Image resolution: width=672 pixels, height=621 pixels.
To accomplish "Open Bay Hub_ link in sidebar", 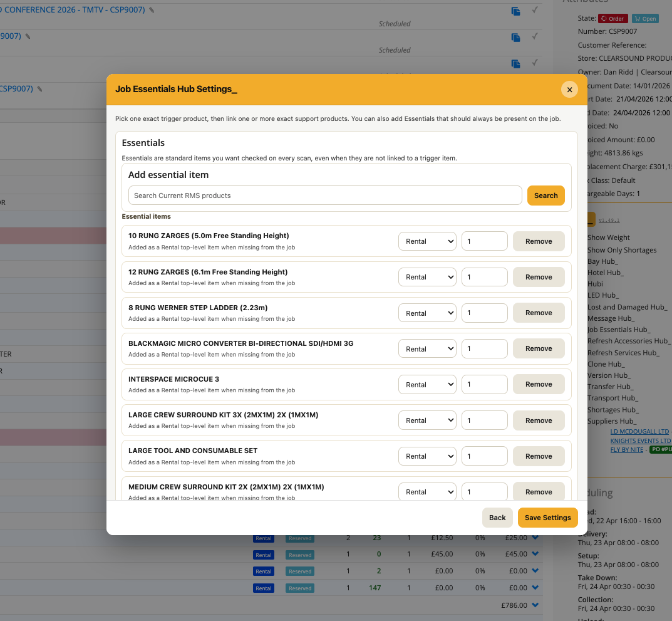I will [x=602, y=261].
